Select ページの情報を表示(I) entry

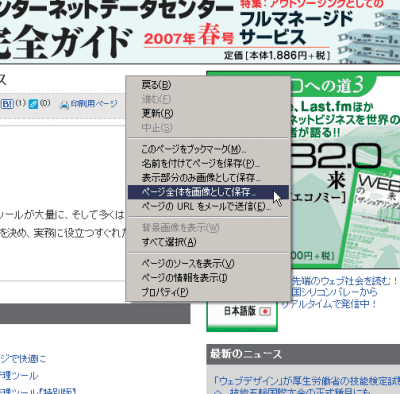[208, 278]
